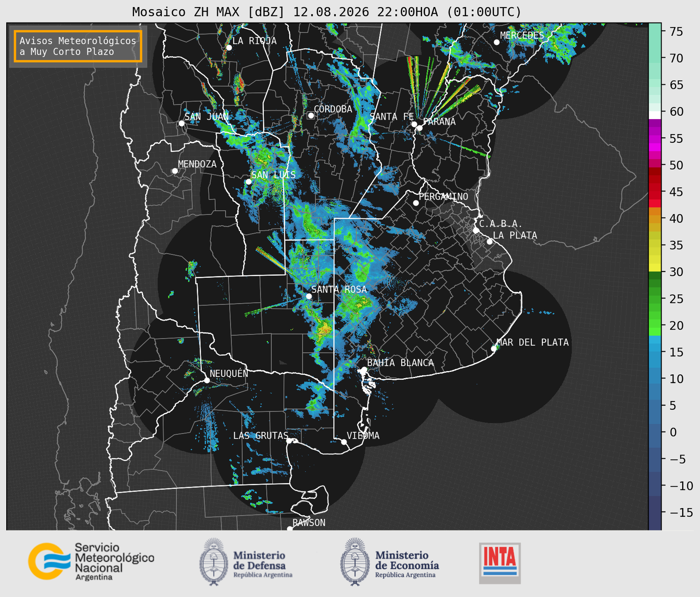Click the Viedma city marker dot

pyautogui.click(x=344, y=442)
